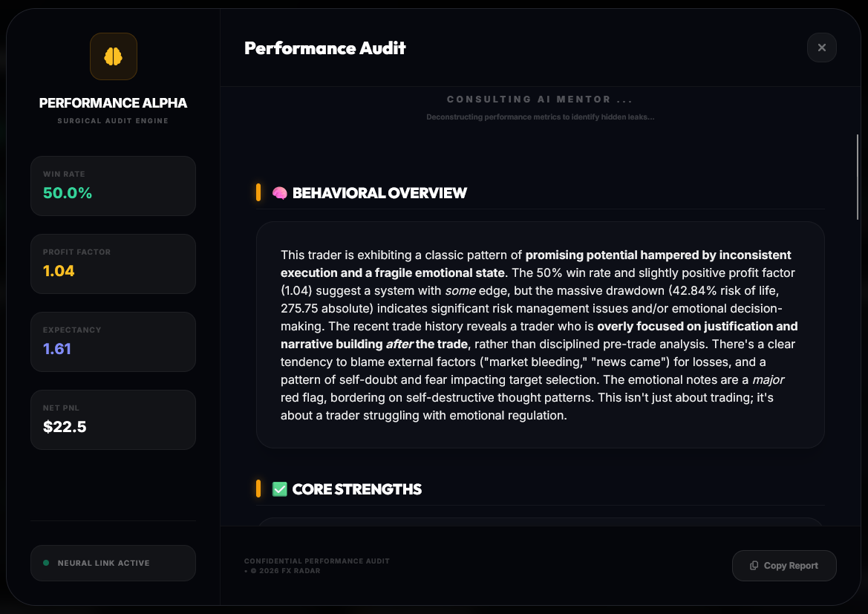Click the green Neural Link status dot
The image size is (868, 614).
pyautogui.click(x=46, y=563)
